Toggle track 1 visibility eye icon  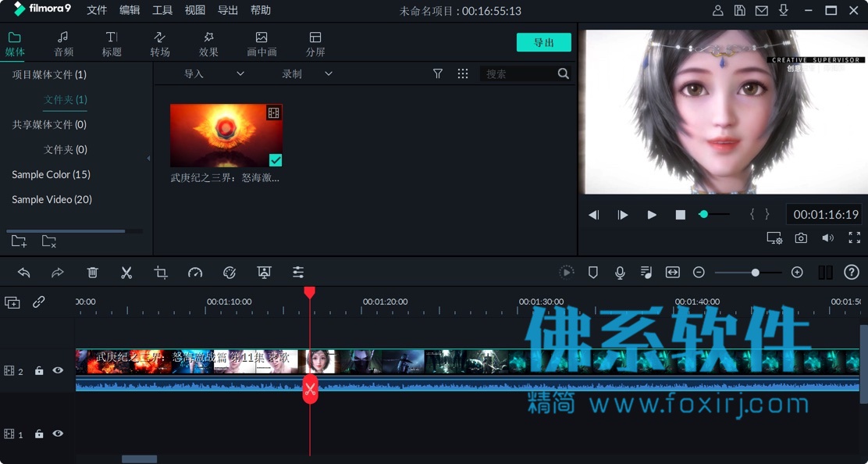[58, 434]
